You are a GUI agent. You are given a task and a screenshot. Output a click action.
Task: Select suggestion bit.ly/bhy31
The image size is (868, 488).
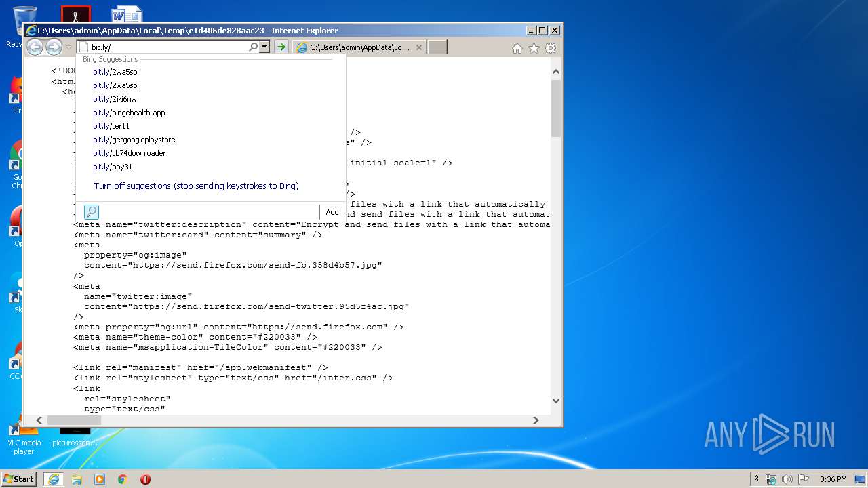(113, 167)
